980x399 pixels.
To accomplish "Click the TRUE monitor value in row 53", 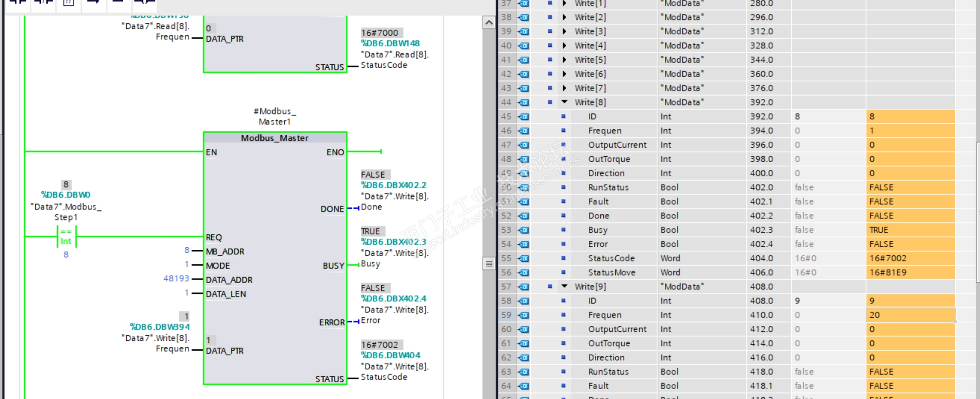I will [x=910, y=230].
